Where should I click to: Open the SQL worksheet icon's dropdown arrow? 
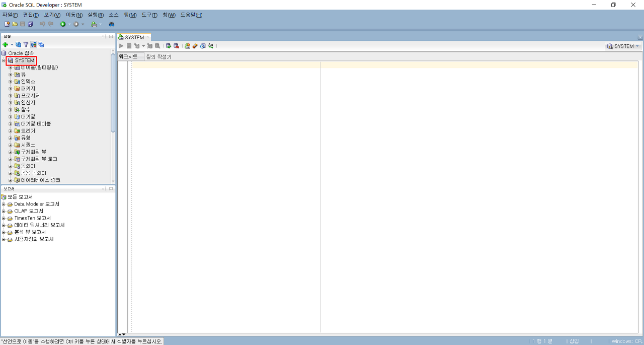pos(100,24)
